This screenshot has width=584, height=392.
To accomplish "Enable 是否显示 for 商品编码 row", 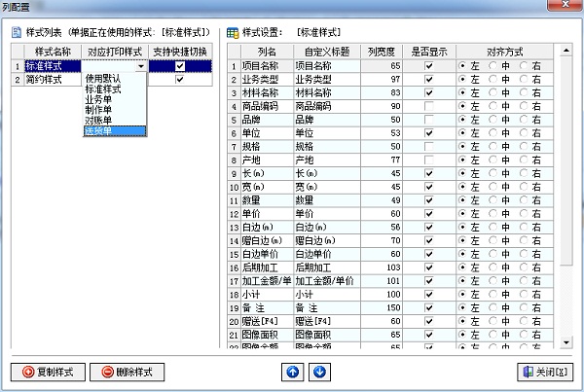I will 428,106.
